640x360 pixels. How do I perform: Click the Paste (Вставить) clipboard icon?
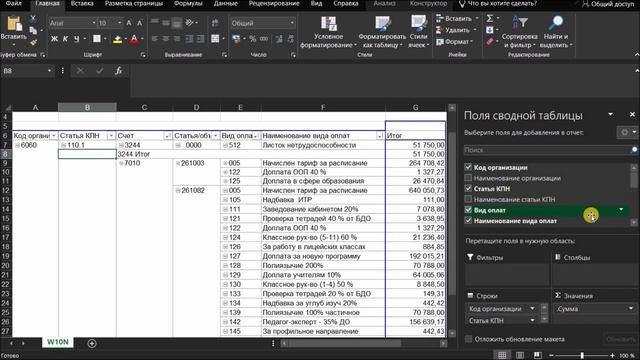point(14,24)
